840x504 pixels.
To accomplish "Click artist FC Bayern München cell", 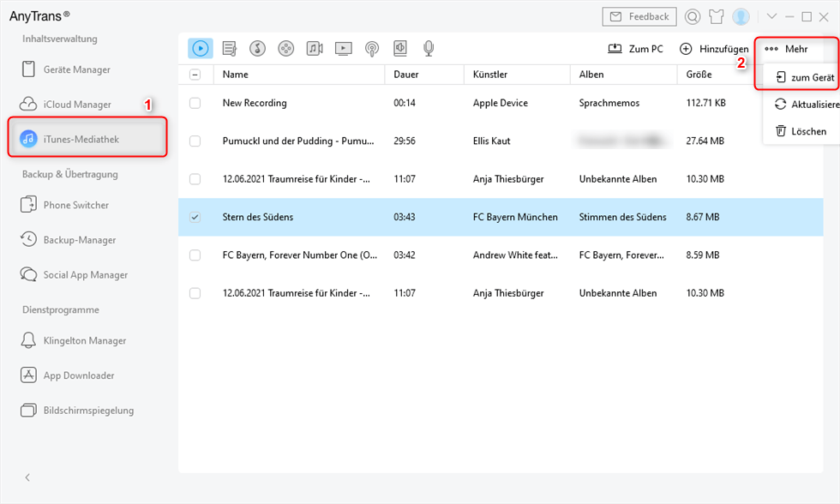I will pyautogui.click(x=515, y=217).
